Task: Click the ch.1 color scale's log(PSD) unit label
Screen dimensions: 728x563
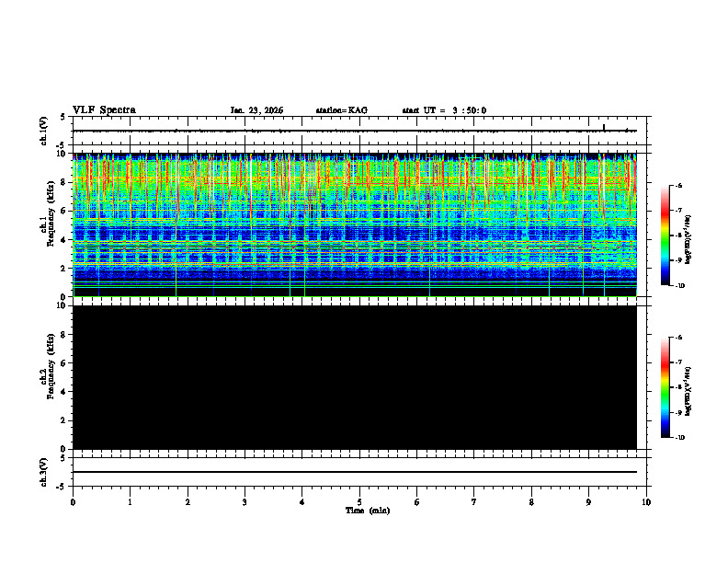Action: pos(688,240)
